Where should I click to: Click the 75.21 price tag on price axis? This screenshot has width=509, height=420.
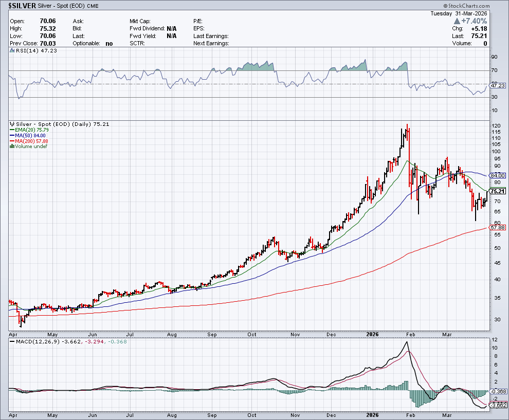point(497,191)
